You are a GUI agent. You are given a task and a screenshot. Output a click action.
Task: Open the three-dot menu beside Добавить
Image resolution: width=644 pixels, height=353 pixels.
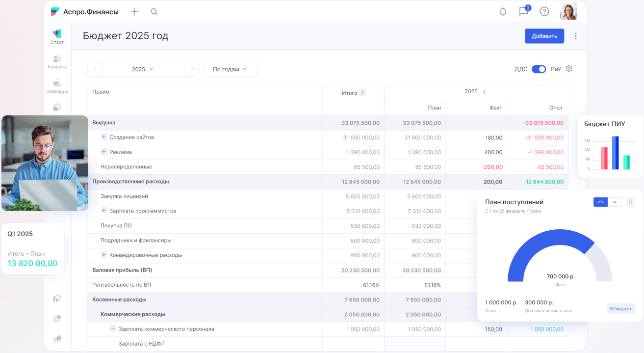575,36
